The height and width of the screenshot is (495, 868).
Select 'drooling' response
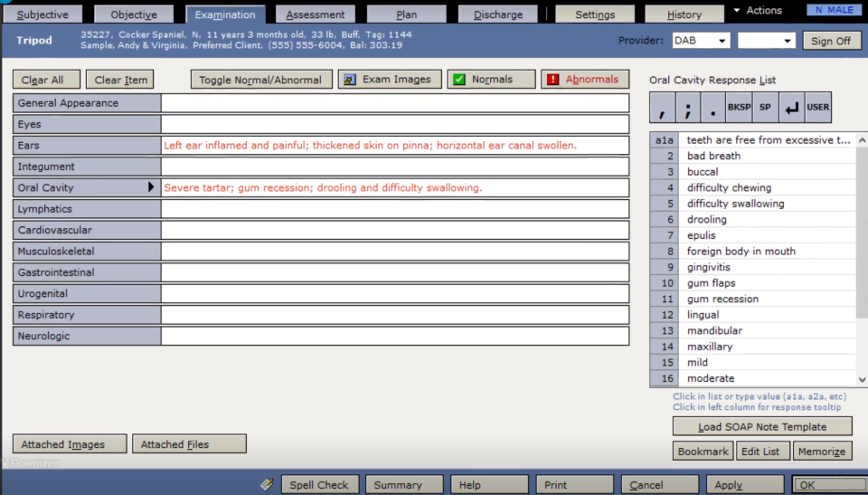pyautogui.click(x=768, y=220)
